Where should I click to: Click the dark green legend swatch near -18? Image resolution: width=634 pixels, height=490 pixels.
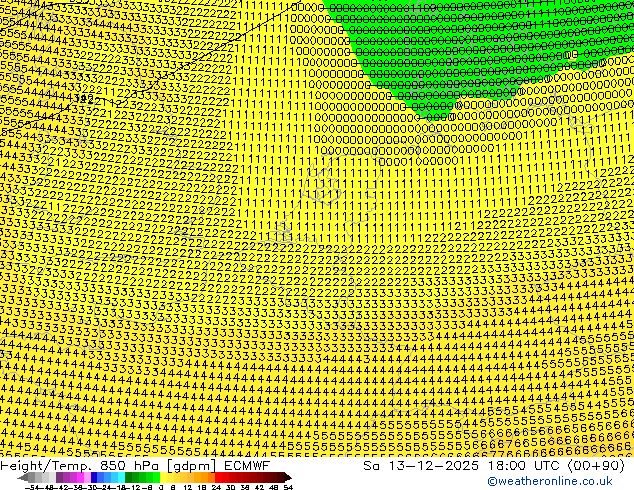pyautogui.click(x=128, y=477)
